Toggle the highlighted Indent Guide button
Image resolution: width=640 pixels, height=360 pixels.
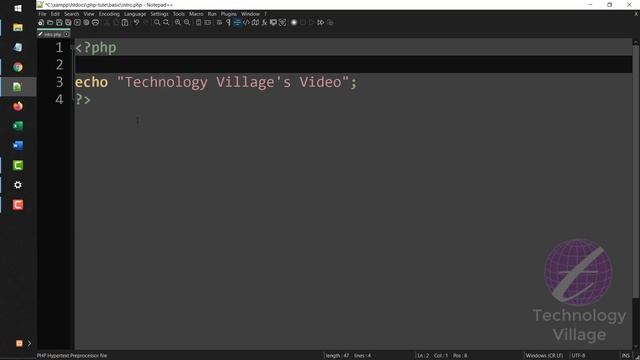coord(237,22)
